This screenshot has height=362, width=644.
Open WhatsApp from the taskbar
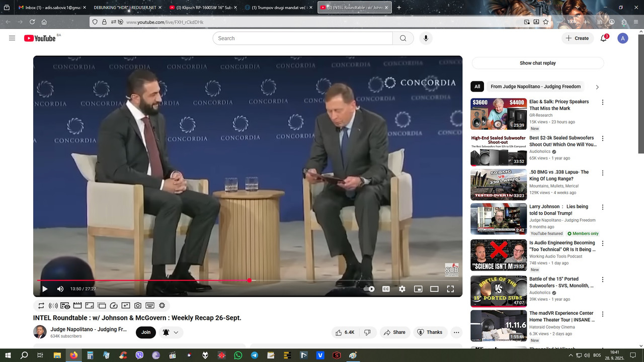[x=238, y=355]
